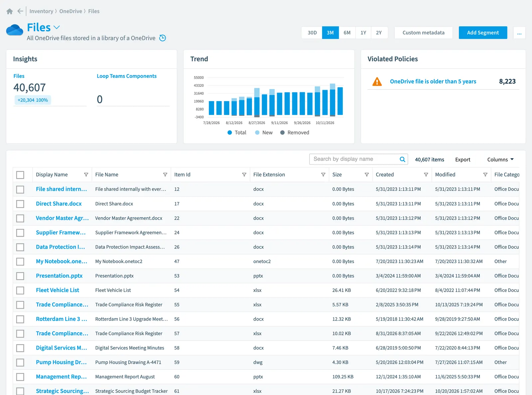532x395 pixels.
Task: Click the back arrow icon
Action: click(20, 11)
